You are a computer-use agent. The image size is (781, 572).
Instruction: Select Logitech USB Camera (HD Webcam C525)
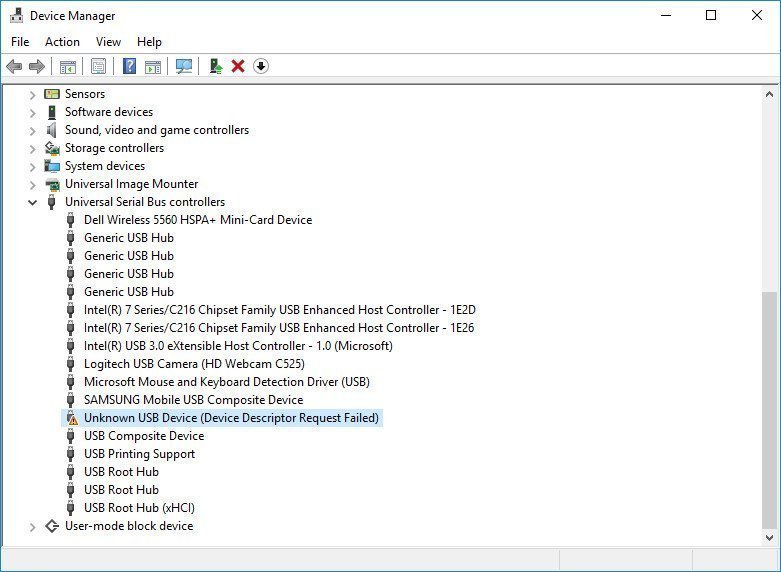(x=194, y=364)
